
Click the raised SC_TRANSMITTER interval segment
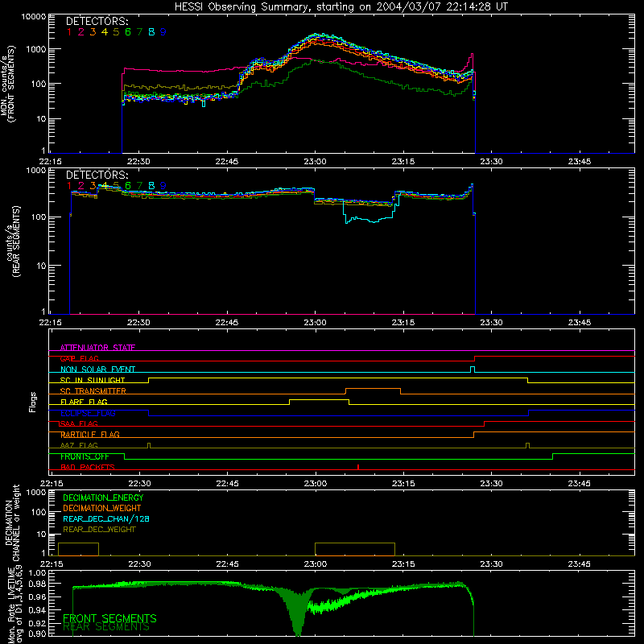(x=373, y=389)
